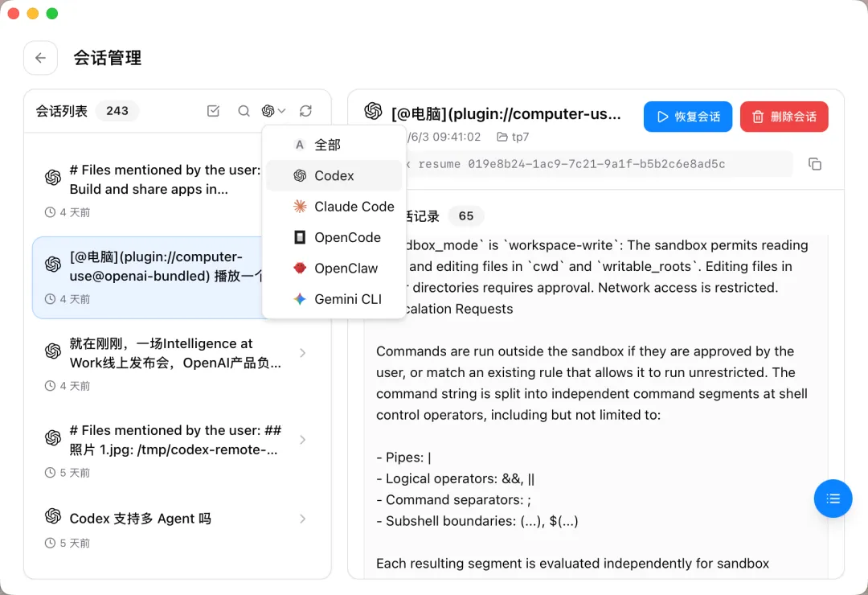Expand chevron on Codex 支持多 Agent session
Image resolution: width=868 pixels, height=595 pixels.
[302, 519]
